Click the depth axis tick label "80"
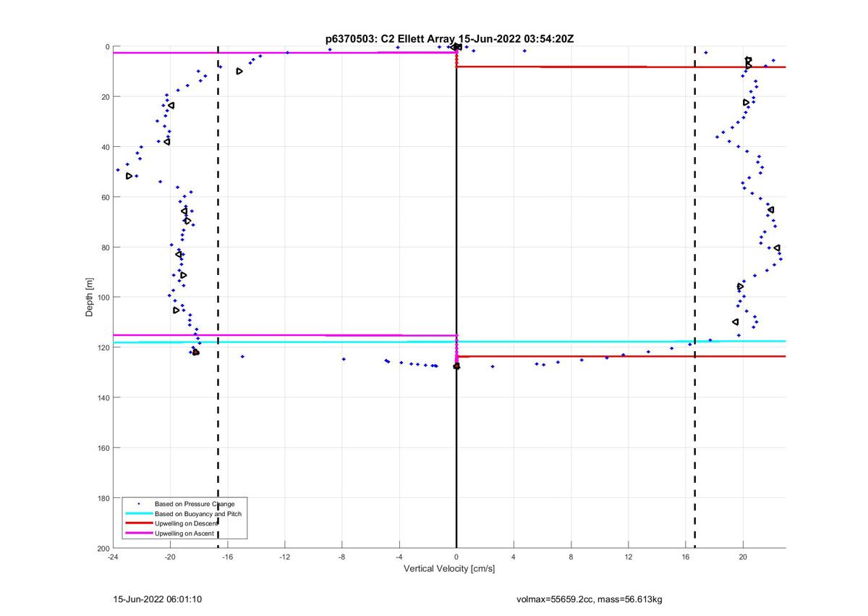This screenshot has width=868, height=616. tap(105, 248)
